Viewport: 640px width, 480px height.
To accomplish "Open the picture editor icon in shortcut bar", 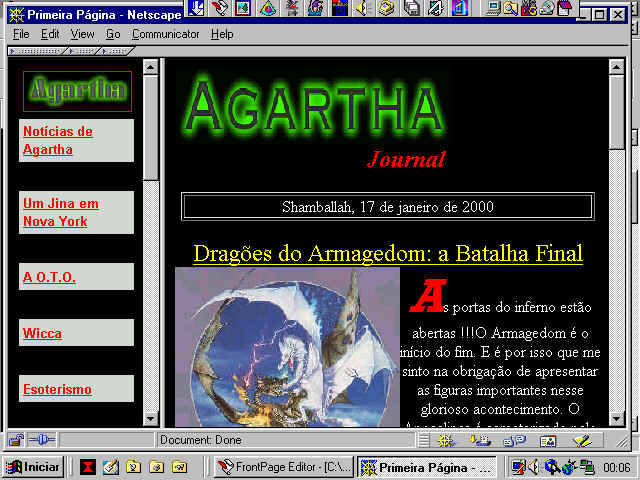I will (243, 7).
